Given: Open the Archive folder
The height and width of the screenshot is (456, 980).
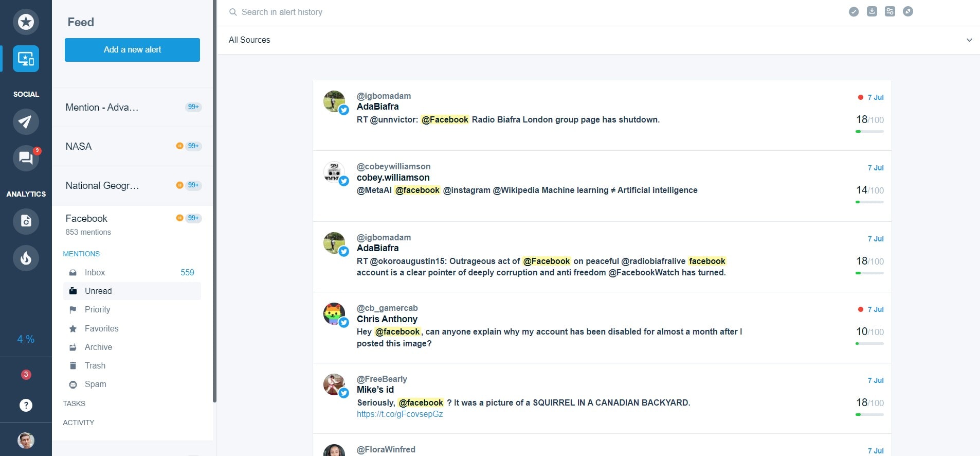Looking at the screenshot, I should point(132,347).
